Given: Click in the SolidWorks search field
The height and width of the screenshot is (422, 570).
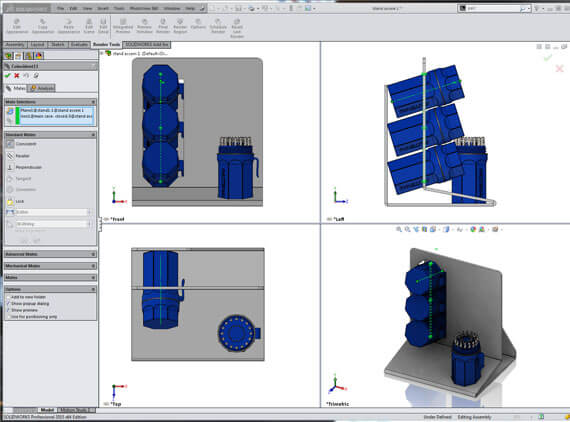Looking at the screenshot, I should [493, 8].
